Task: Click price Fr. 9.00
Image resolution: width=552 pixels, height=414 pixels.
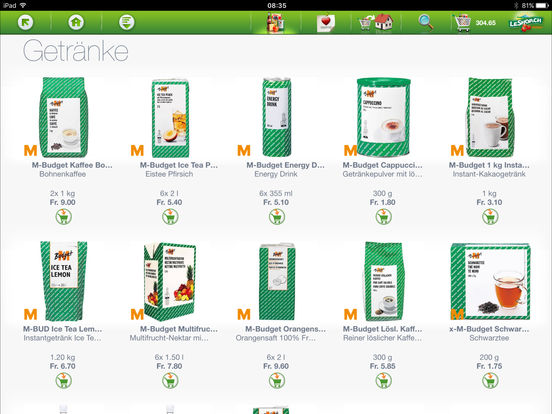Action: pos(63,202)
